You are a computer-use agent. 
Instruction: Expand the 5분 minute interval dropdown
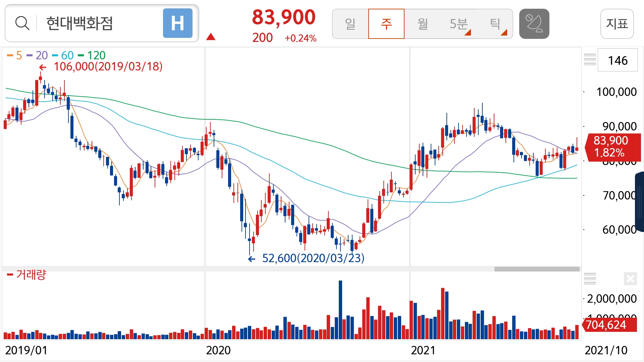click(x=459, y=24)
